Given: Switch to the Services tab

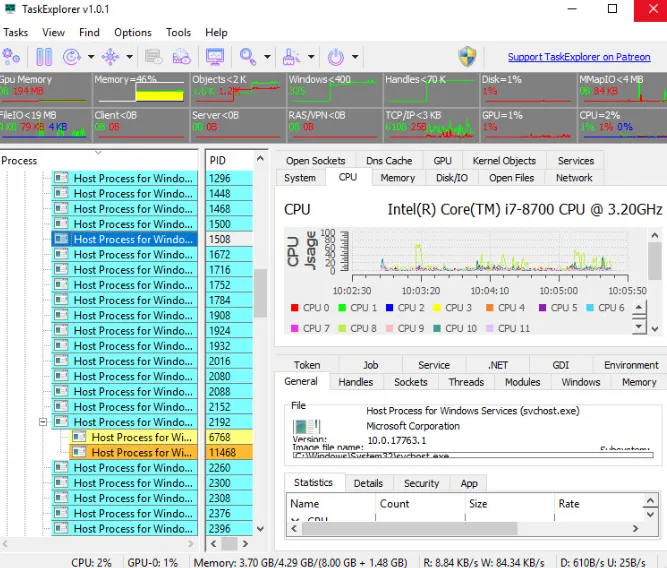Looking at the screenshot, I should (576, 161).
